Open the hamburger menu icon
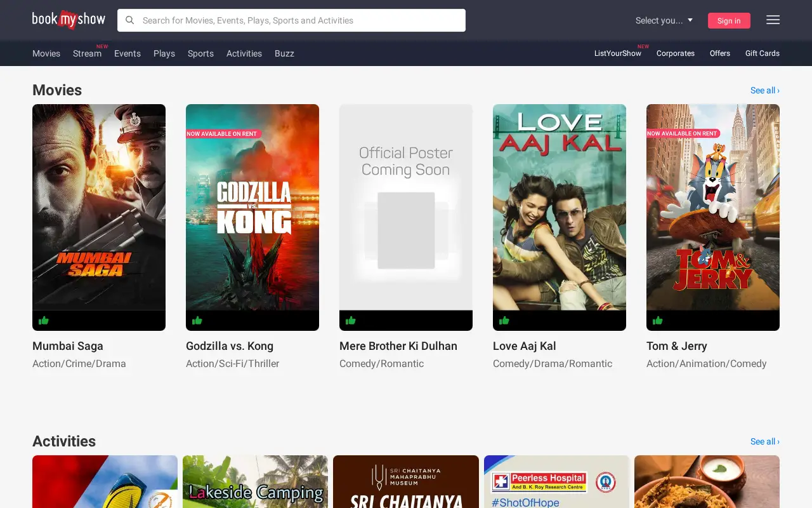Viewport: 812px width, 508px height. pyautogui.click(x=773, y=20)
